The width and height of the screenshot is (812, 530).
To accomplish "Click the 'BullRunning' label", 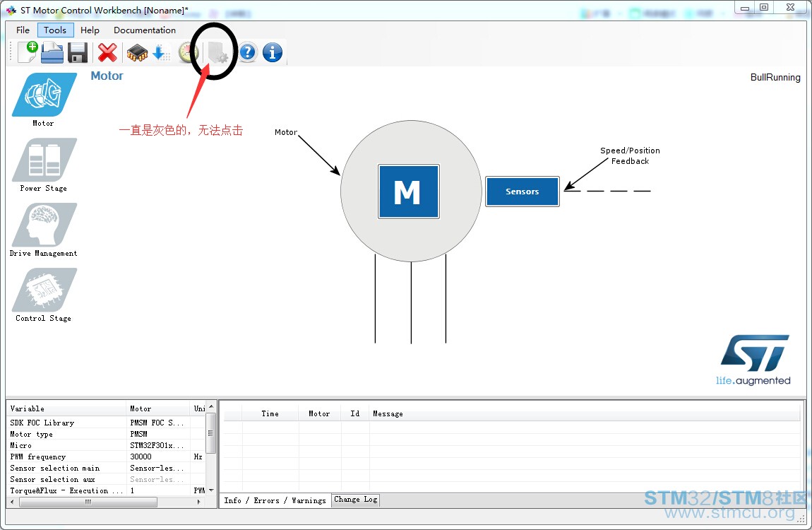I will click(775, 77).
